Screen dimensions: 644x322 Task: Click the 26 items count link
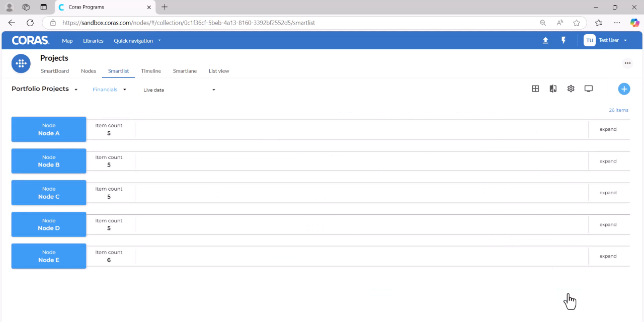click(x=618, y=110)
